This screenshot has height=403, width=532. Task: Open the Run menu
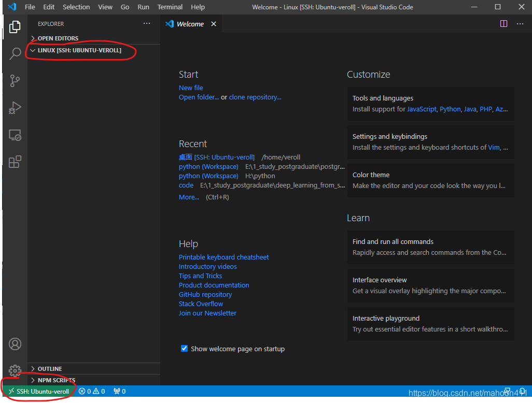click(x=143, y=7)
